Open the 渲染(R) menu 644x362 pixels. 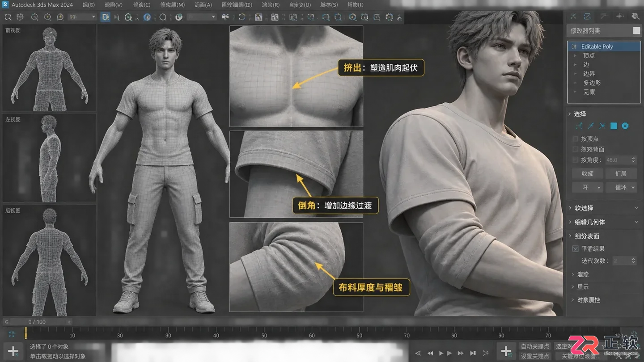(x=271, y=5)
